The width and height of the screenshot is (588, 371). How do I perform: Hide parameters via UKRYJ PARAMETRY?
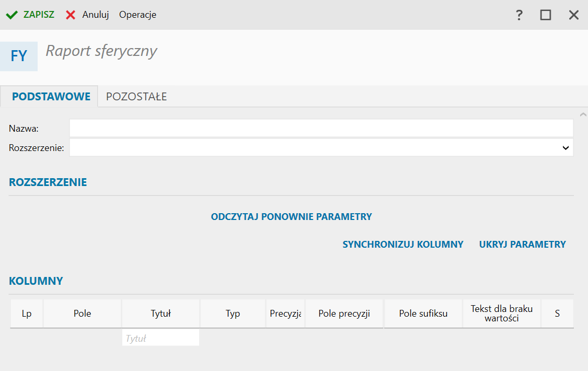pos(522,245)
